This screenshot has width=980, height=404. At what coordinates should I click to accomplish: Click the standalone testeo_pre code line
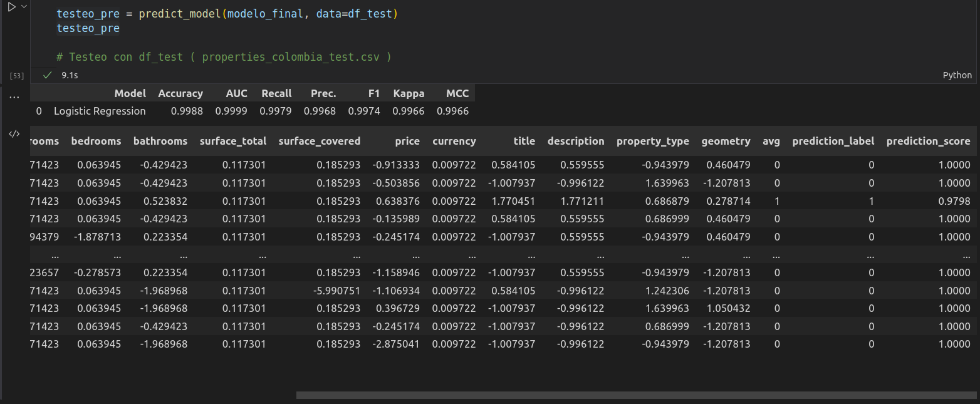click(x=88, y=28)
